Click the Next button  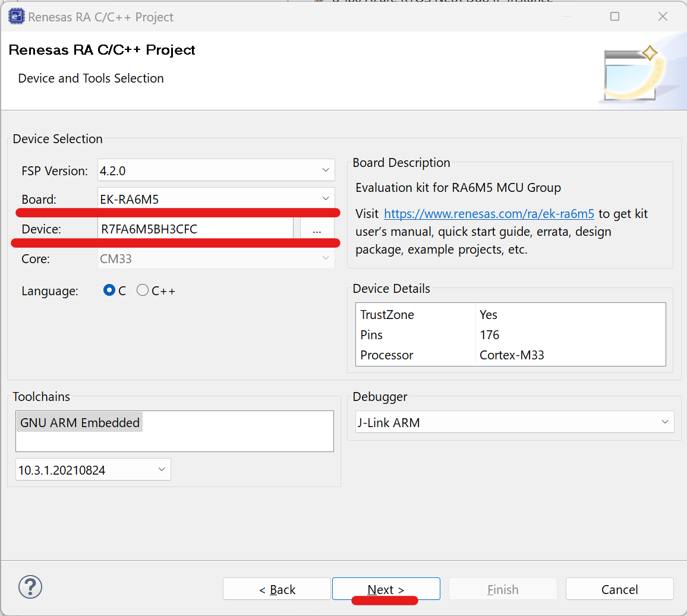[x=386, y=589]
